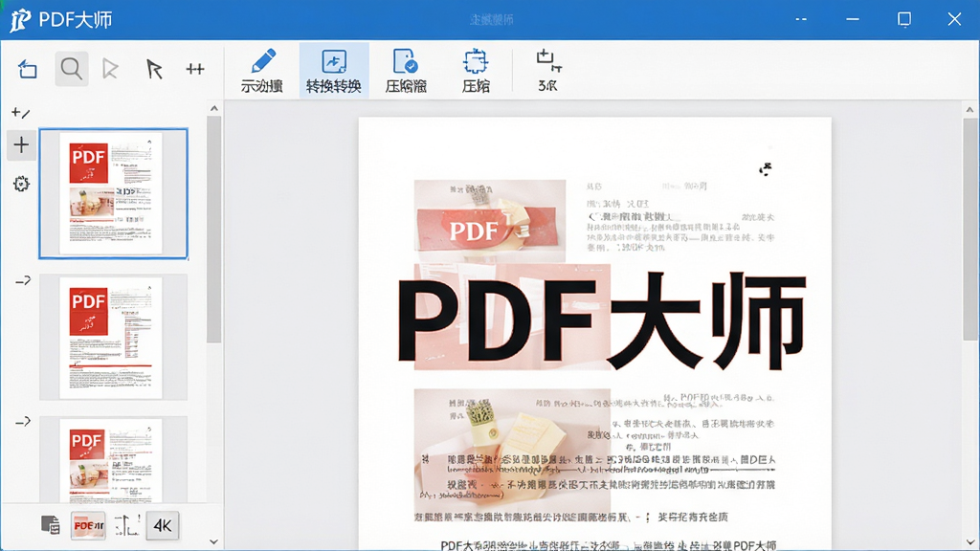Click document view scroll up arrow

[x=970, y=109]
